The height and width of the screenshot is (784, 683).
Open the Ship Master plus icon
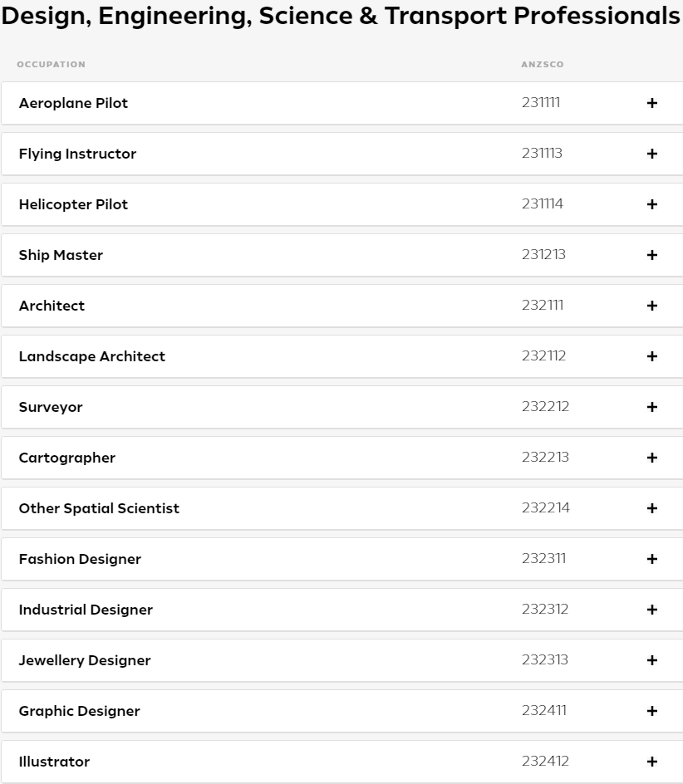coord(652,255)
